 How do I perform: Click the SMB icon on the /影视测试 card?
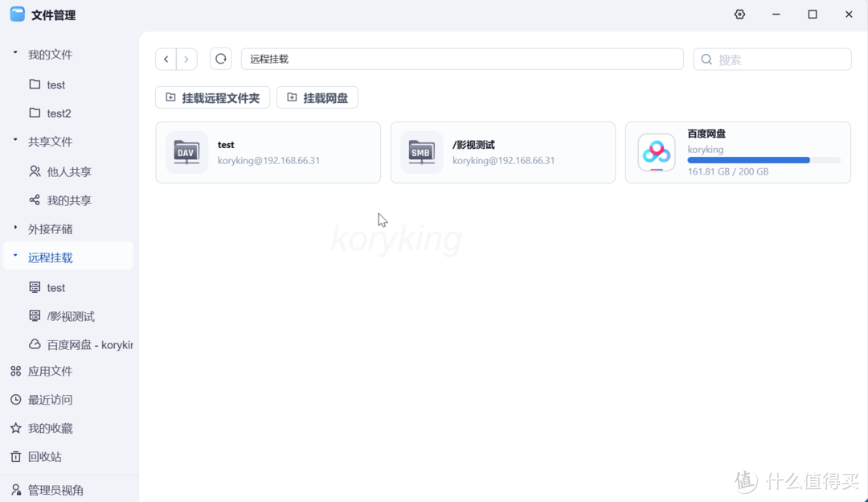[x=421, y=152]
